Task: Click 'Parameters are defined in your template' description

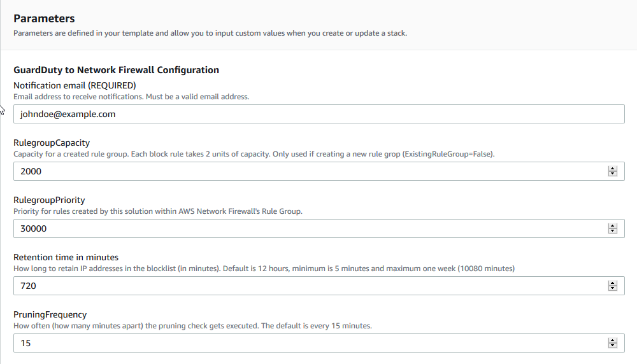Action: pos(210,33)
